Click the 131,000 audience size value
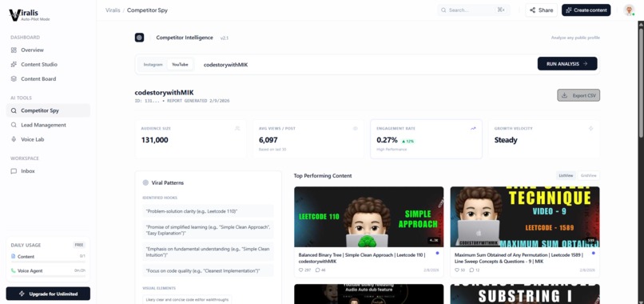 tap(155, 140)
